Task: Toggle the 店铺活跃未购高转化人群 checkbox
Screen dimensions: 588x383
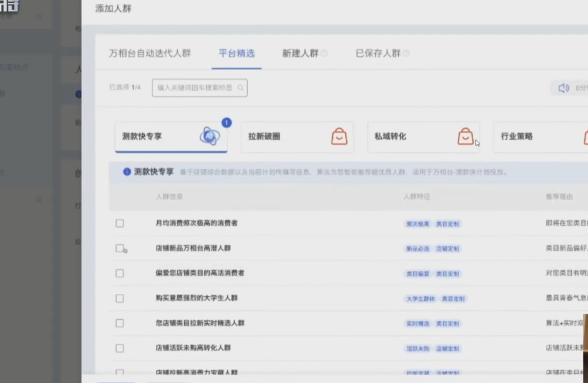Action: pos(120,348)
